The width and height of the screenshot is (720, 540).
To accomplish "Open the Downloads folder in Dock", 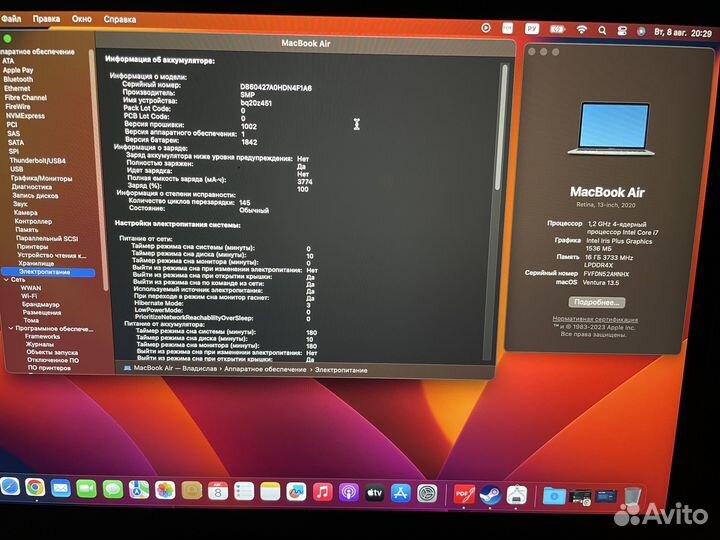I will click(554, 496).
